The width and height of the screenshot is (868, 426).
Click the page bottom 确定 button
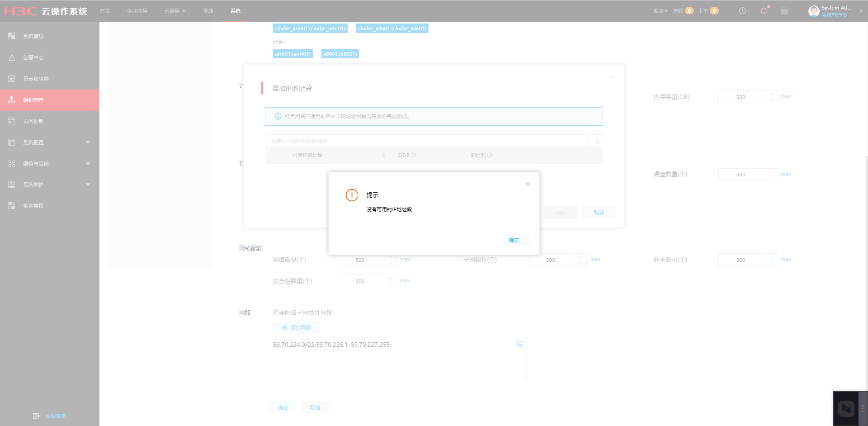pyautogui.click(x=283, y=407)
